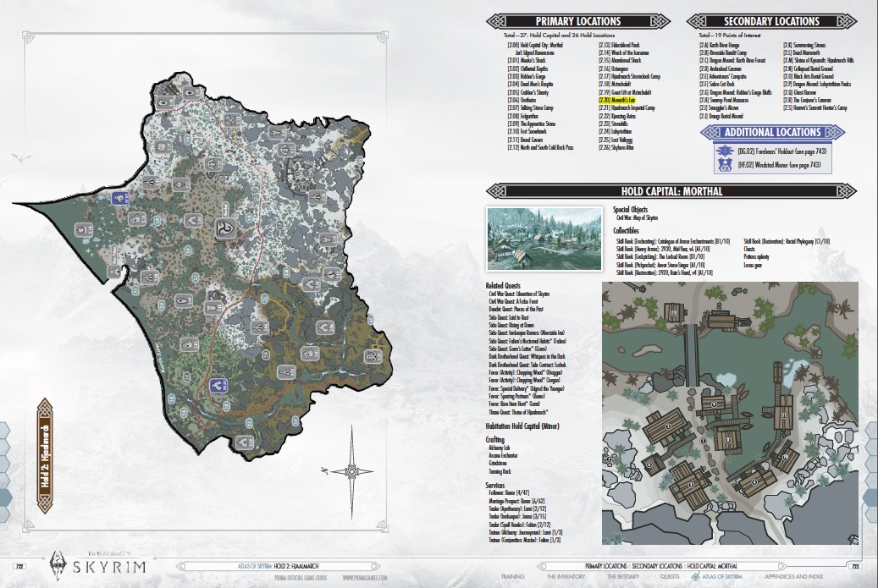Click the Morthal hold capital triskelion map marker
This screenshot has width=878, height=588.
[227, 228]
